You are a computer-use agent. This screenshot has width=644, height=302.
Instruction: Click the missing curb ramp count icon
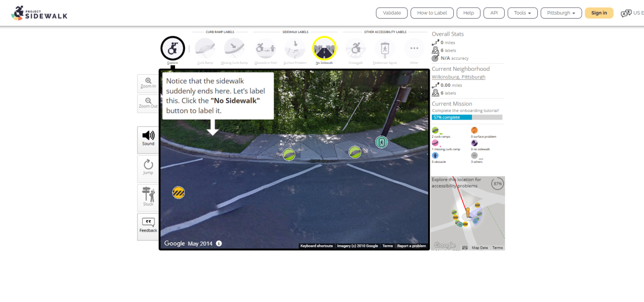[x=435, y=143]
